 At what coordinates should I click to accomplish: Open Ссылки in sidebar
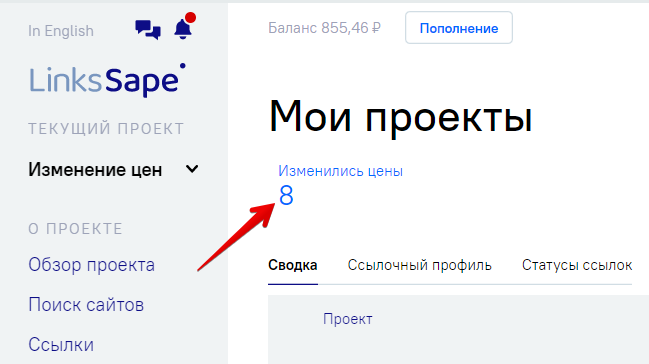(61, 345)
